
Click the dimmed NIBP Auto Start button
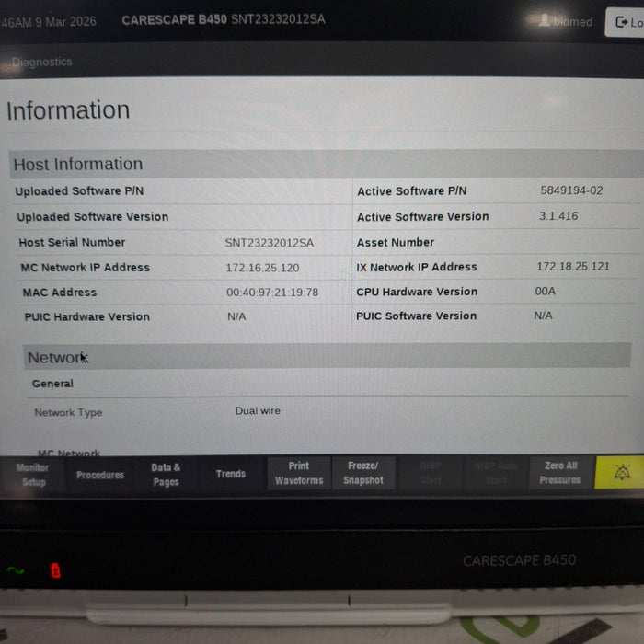pyautogui.click(x=496, y=473)
